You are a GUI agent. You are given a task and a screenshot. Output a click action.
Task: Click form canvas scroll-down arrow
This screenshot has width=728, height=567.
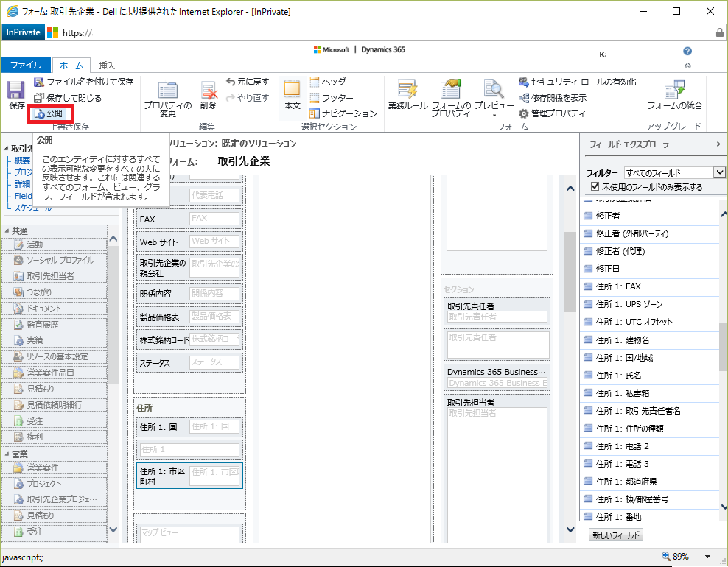point(570,529)
